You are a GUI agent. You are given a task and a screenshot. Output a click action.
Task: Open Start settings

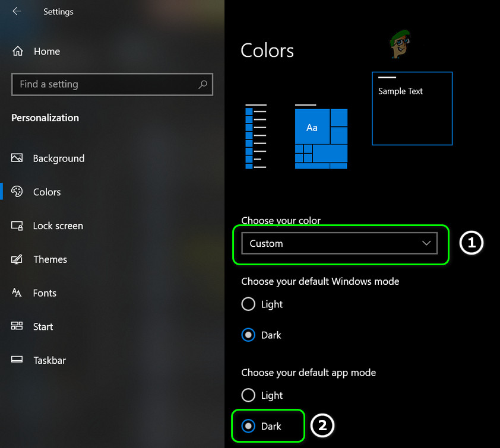point(43,326)
